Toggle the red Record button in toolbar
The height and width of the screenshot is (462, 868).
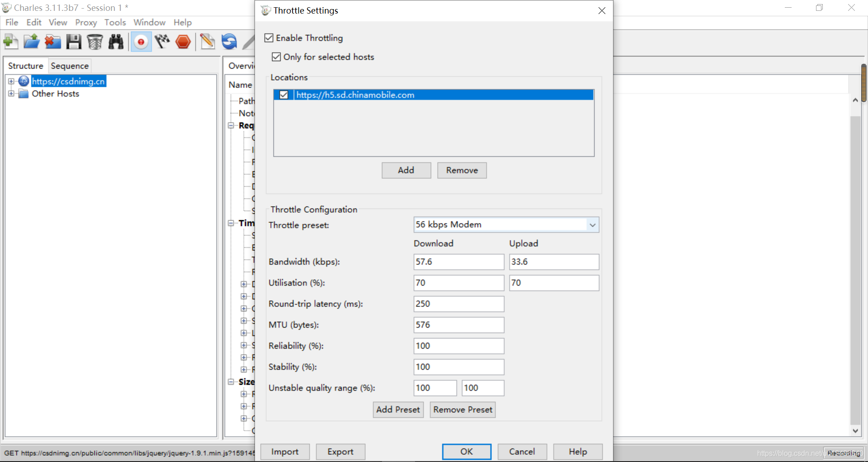pyautogui.click(x=141, y=42)
